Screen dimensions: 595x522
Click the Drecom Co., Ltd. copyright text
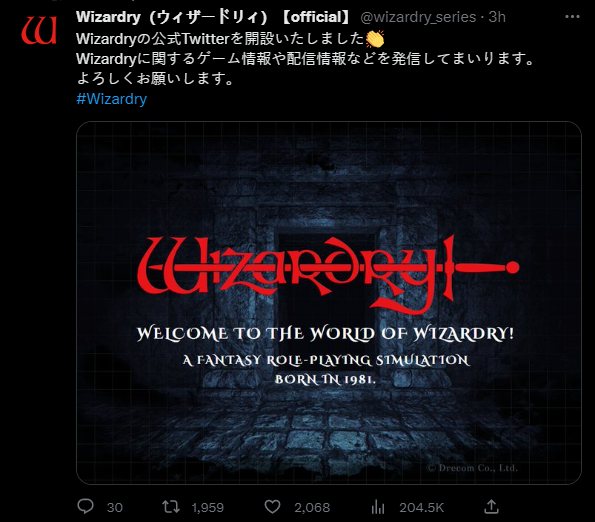pos(472,468)
